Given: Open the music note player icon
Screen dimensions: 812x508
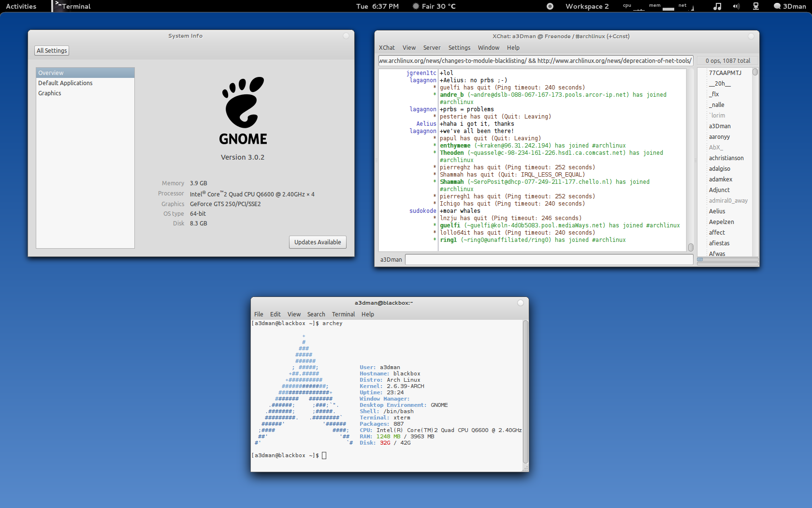Looking at the screenshot, I should [717, 6].
